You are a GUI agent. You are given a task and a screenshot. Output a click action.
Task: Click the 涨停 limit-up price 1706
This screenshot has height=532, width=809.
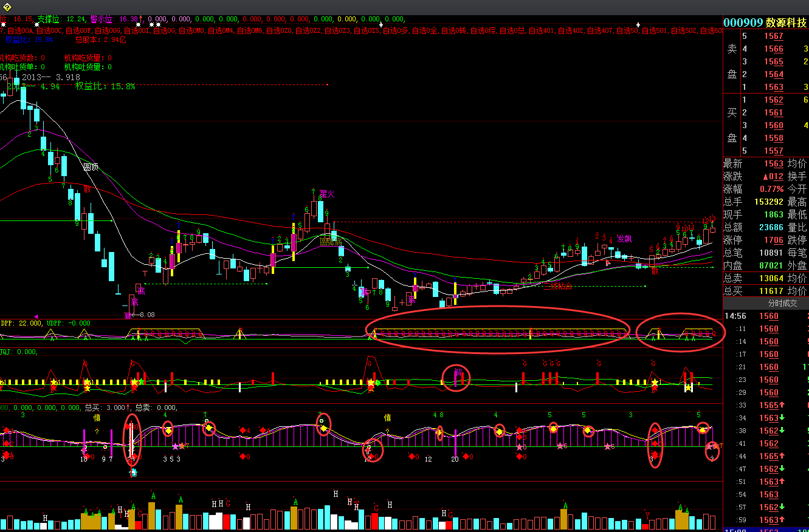click(x=774, y=240)
